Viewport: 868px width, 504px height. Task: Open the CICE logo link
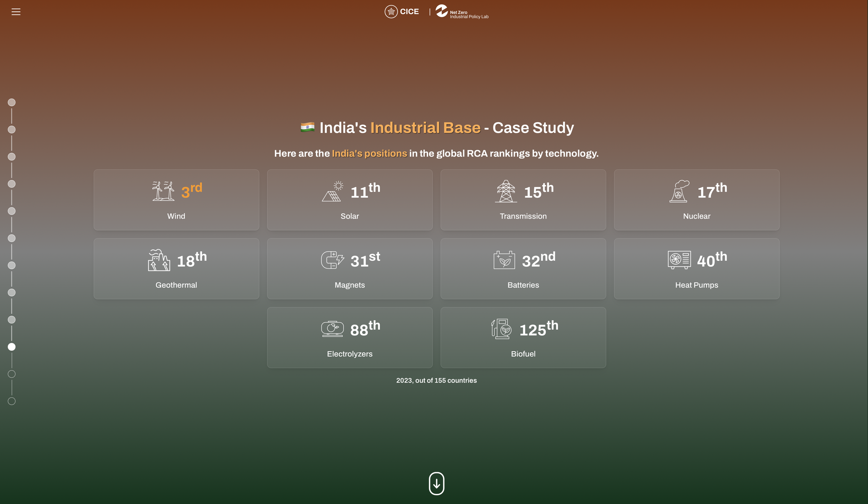pos(402,12)
